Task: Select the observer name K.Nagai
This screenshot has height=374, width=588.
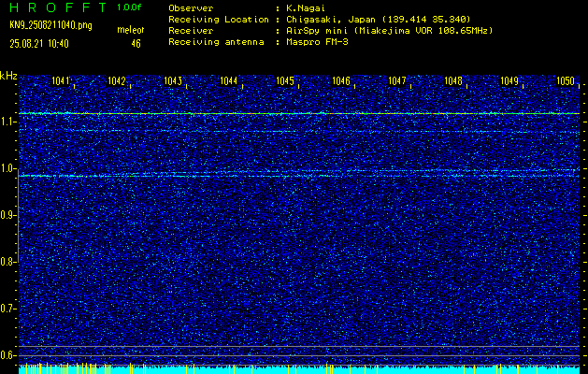Action: (x=304, y=7)
